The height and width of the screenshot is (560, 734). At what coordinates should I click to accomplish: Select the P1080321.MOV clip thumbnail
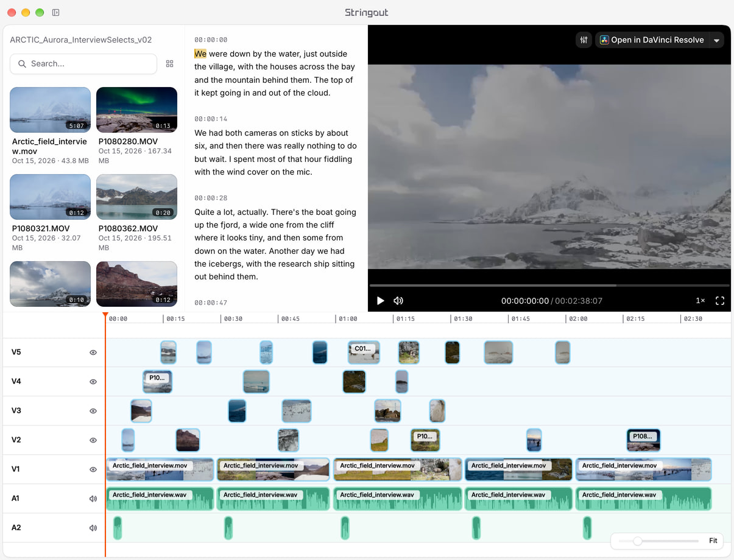(50, 197)
